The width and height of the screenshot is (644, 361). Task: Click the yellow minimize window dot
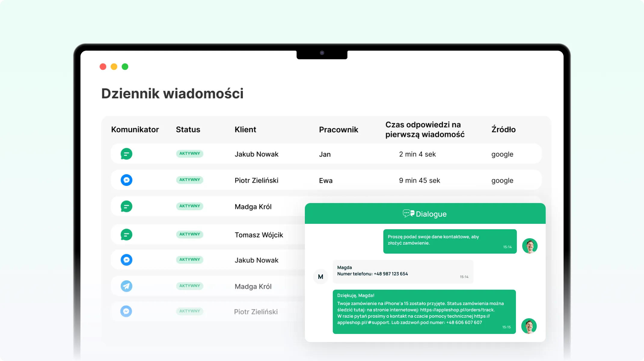pyautogui.click(x=114, y=66)
